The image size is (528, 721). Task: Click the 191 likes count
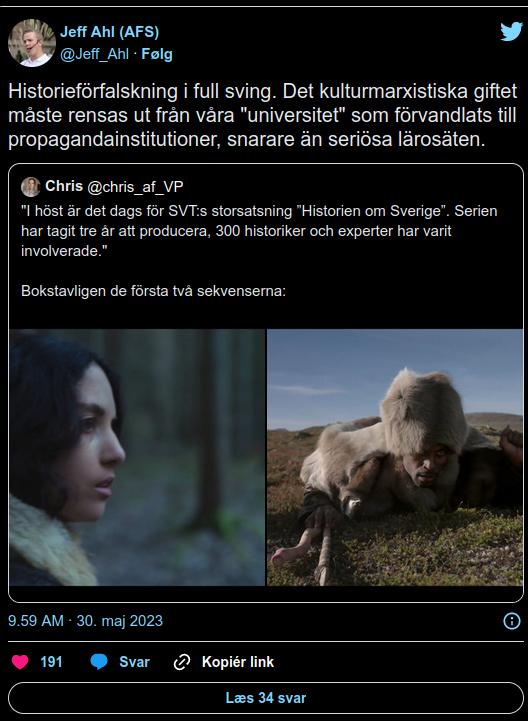(x=51, y=662)
